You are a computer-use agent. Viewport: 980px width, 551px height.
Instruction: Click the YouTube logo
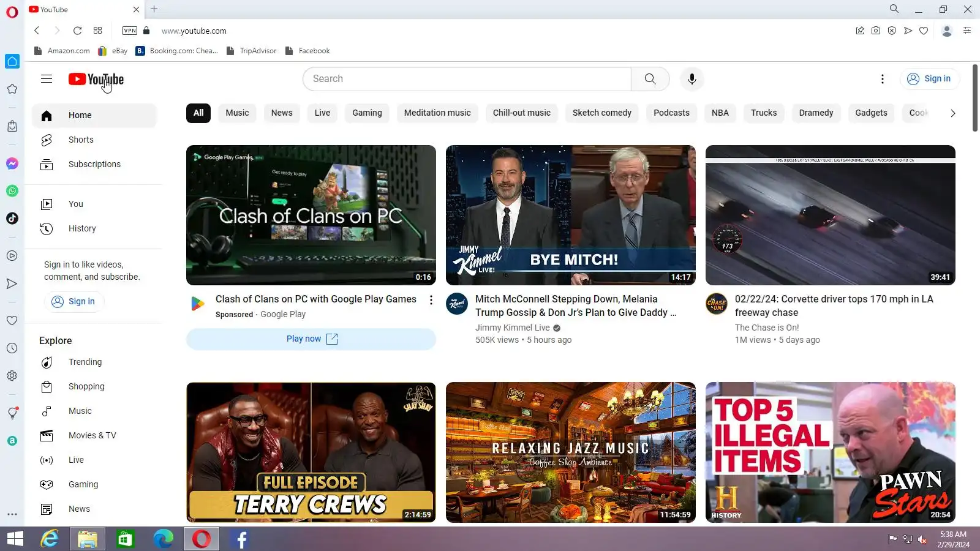click(96, 79)
